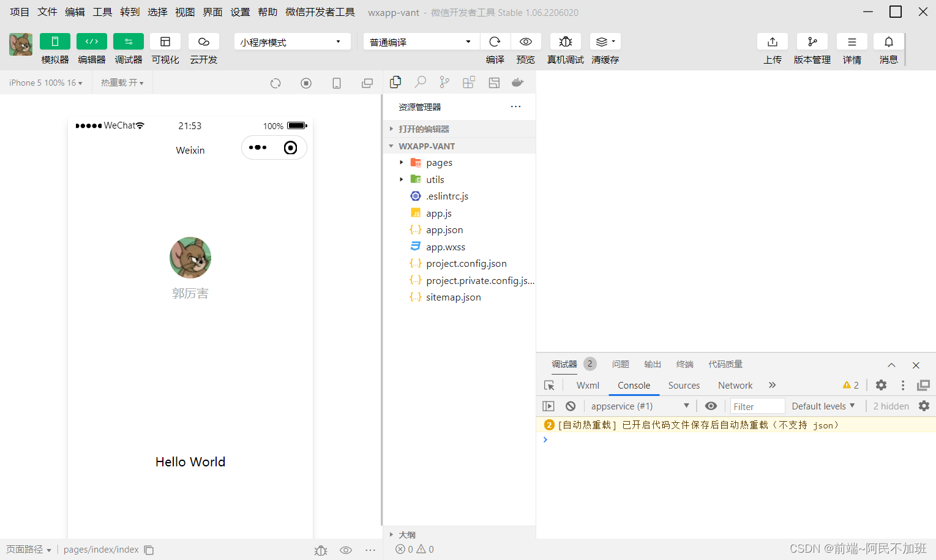Toggle the Simulator panel button
The image size is (936, 560).
55,42
